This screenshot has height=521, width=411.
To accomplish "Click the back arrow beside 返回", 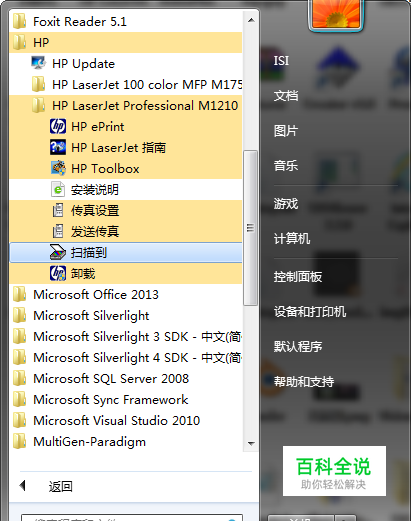I will [22, 485].
